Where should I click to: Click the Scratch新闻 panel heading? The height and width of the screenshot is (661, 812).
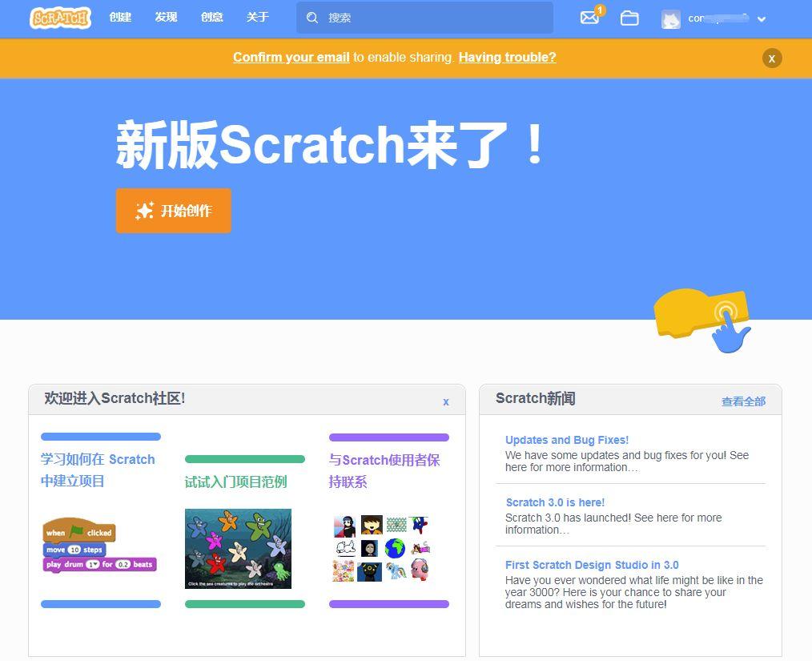(x=536, y=398)
